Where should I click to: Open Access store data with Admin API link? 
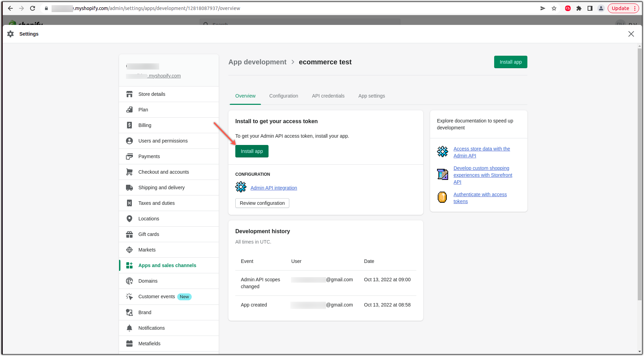point(482,152)
